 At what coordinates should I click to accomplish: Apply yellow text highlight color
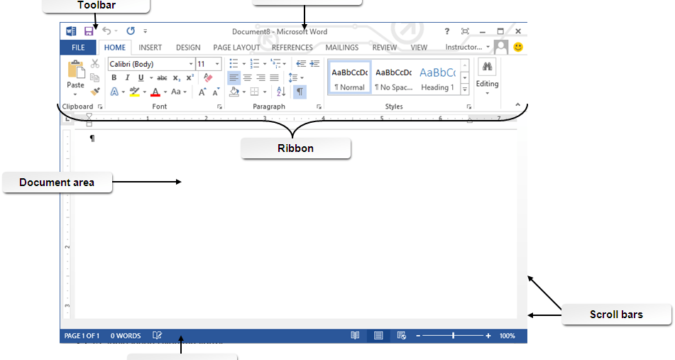click(x=134, y=92)
